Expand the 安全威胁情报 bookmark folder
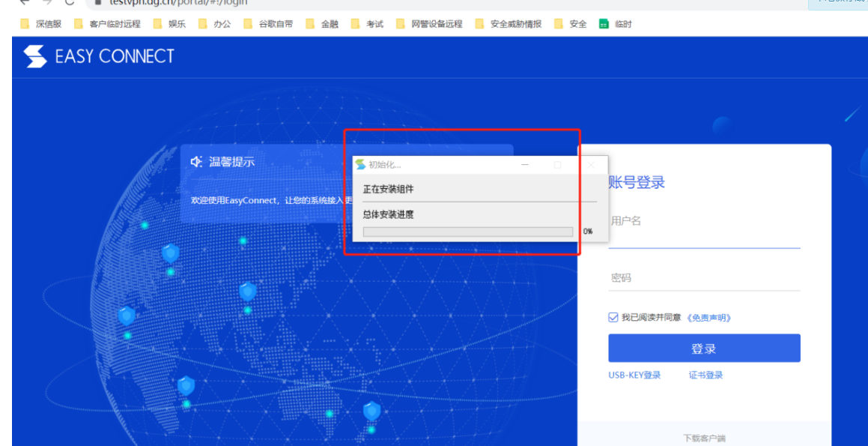868x446 pixels. [x=509, y=24]
